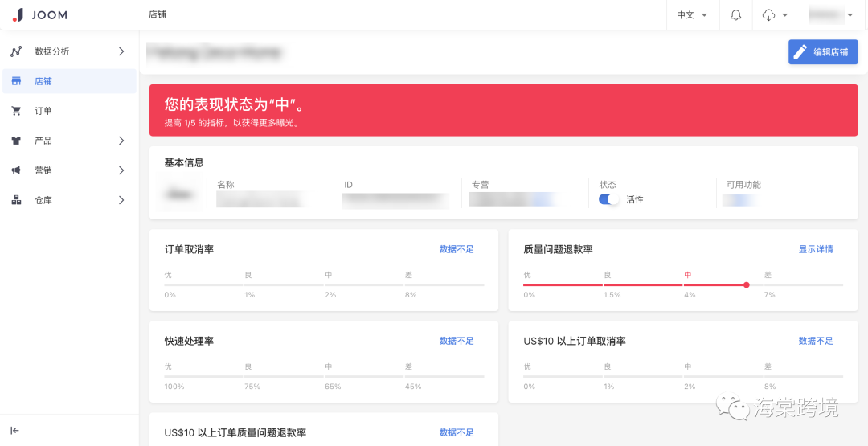Click the 店铺 breadcrumb in header
The image size is (868, 446).
pos(158,15)
